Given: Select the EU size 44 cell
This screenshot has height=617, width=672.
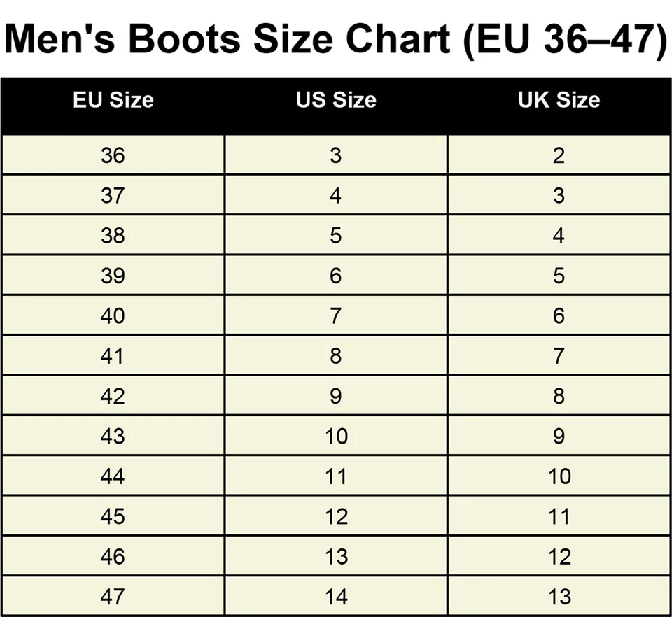Looking at the screenshot, I should [113, 476].
